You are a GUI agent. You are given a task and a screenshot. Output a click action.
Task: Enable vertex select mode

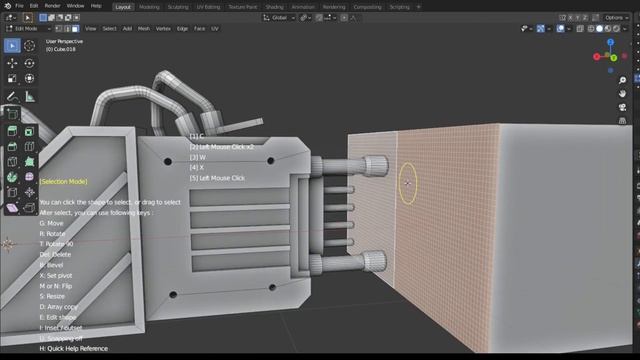[x=59, y=29]
